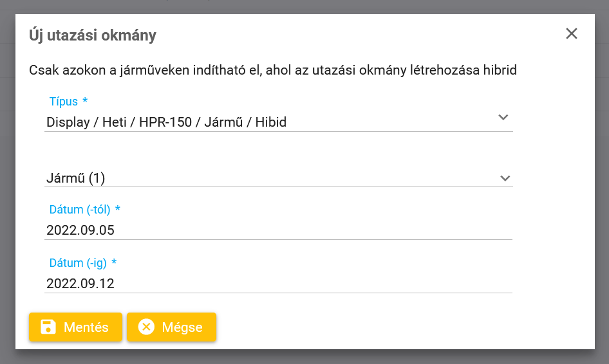Viewport: 609px width, 364px height.
Task: Click the Dátum (-tól) field label
Action: pos(80,210)
